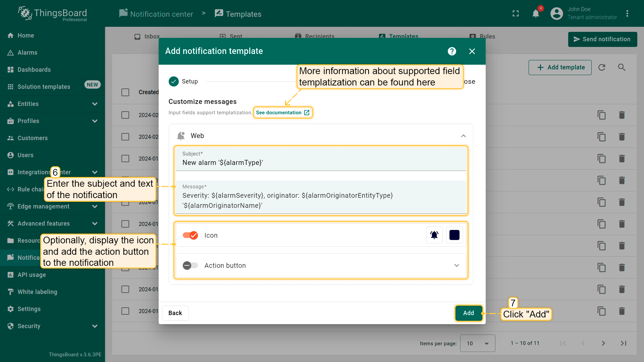Image resolution: width=644 pixels, height=362 pixels.
Task: Toggle fullscreen mode icon
Action: (516, 14)
